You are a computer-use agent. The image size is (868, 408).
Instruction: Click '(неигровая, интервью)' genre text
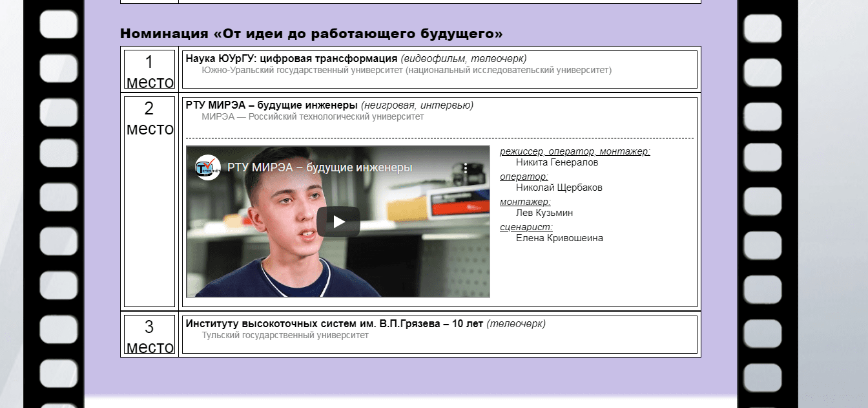tap(417, 105)
